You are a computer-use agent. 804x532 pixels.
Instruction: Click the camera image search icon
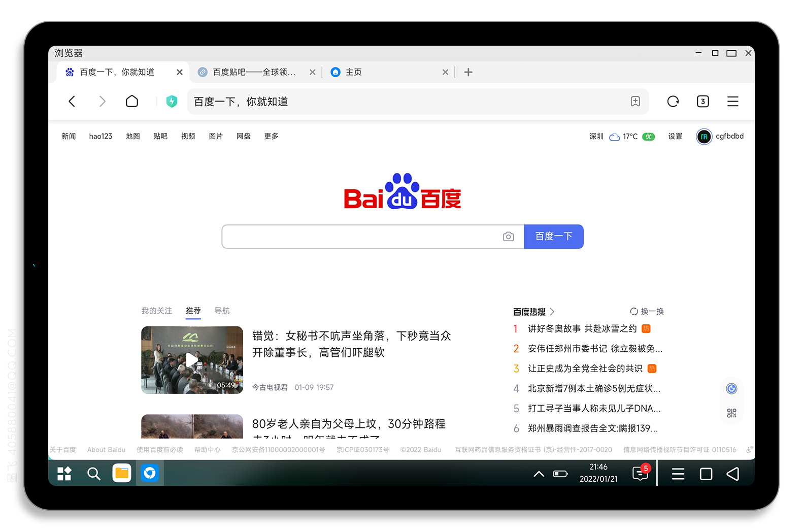tap(508, 237)
